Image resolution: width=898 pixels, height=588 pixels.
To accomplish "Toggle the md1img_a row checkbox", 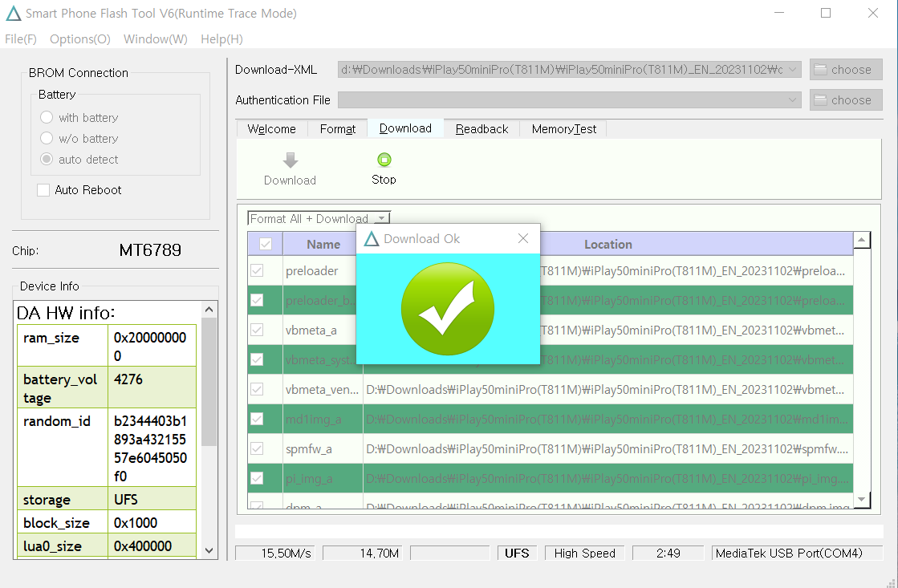I will coord(257,419).
